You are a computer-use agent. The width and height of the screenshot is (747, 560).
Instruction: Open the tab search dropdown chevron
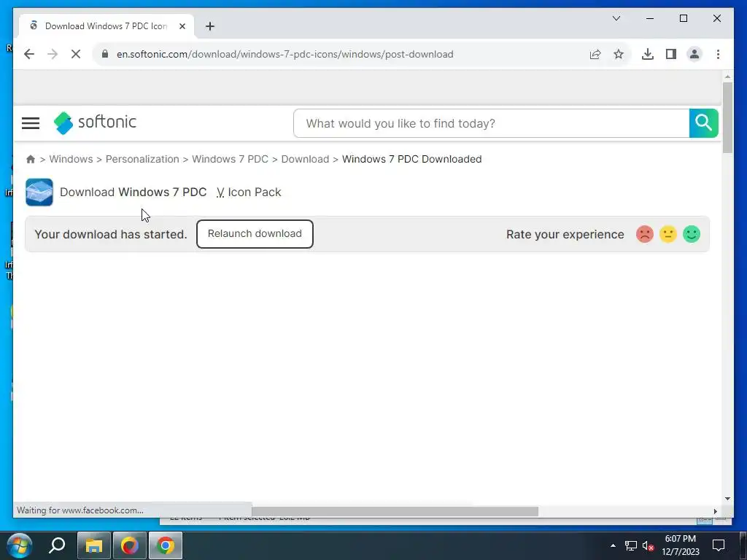point(616,18)
